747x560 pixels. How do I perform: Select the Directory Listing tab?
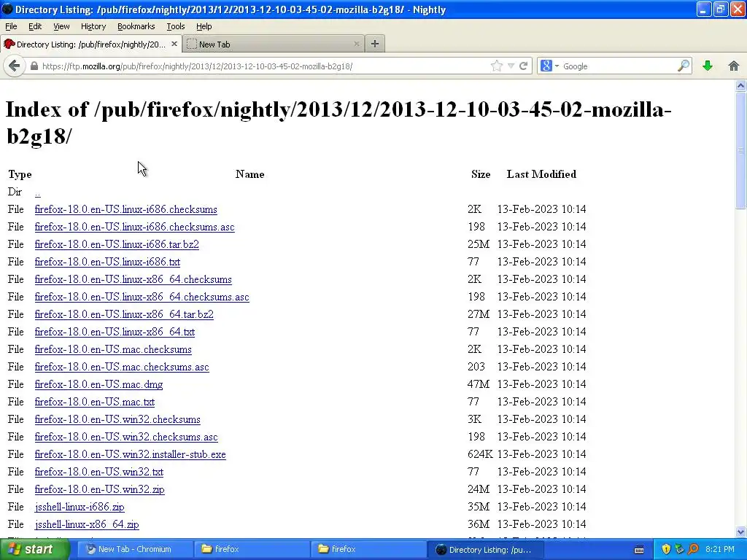click(x=91, y=44)
